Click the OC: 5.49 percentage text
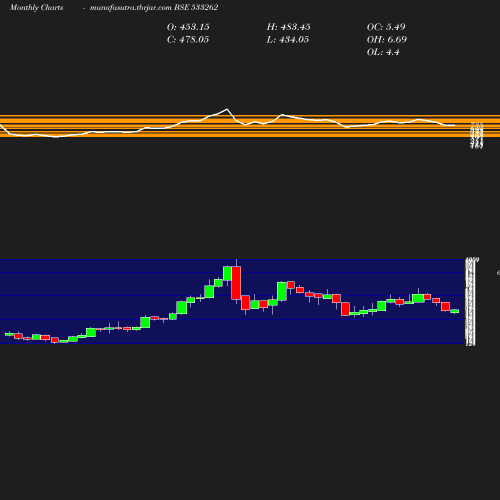Image resolution: width=500 pixels, height=500 pixels. tap(386, 27)
